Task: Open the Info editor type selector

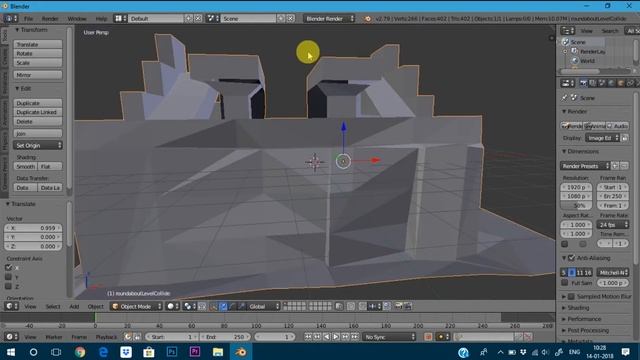Action: coord(11,18)
